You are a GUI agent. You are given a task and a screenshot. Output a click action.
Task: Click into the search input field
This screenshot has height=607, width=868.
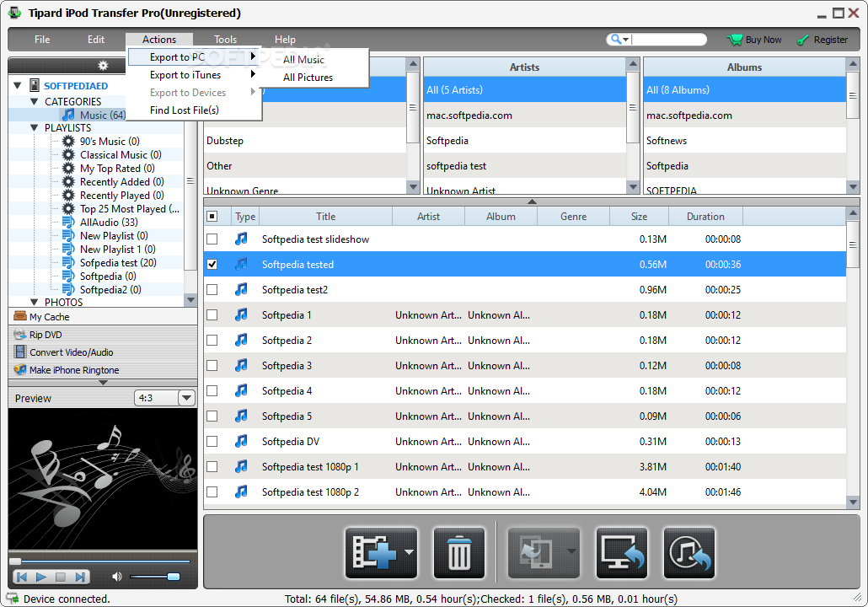point(668,40)
